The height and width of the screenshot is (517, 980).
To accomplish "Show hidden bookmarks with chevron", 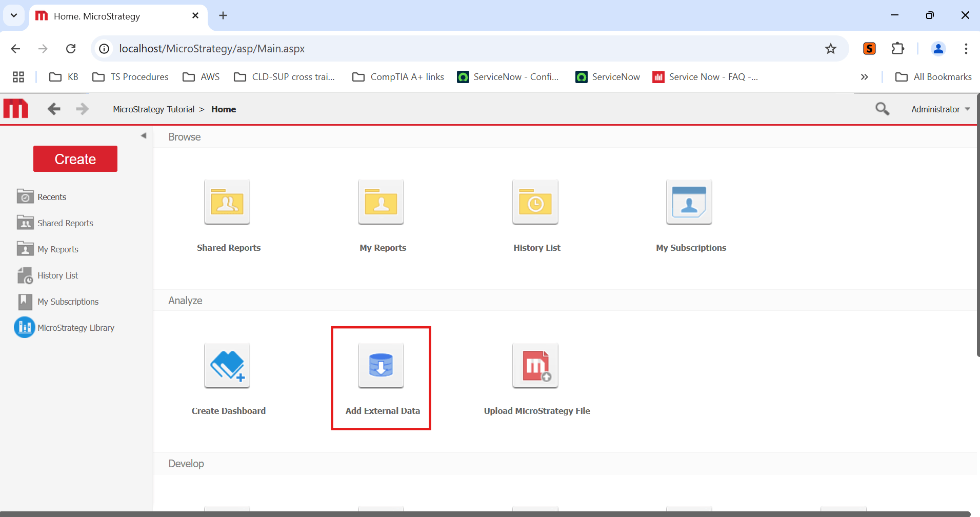I will tap(864, 77).
